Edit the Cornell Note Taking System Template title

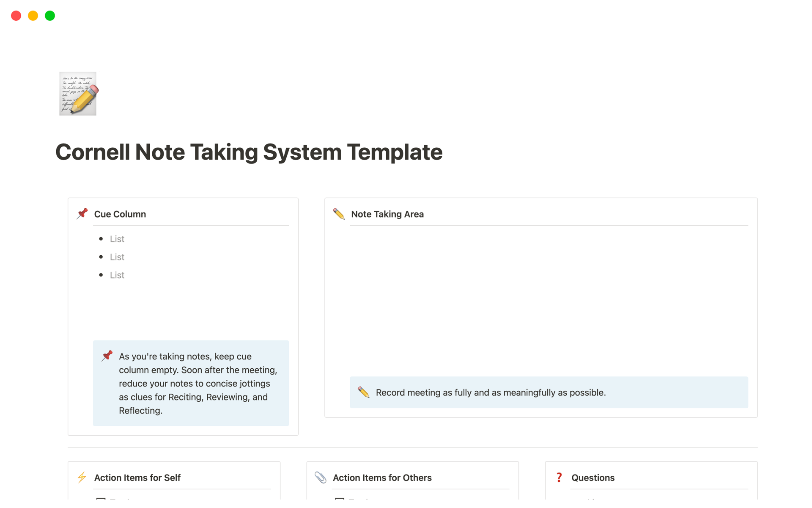(249, 152)
